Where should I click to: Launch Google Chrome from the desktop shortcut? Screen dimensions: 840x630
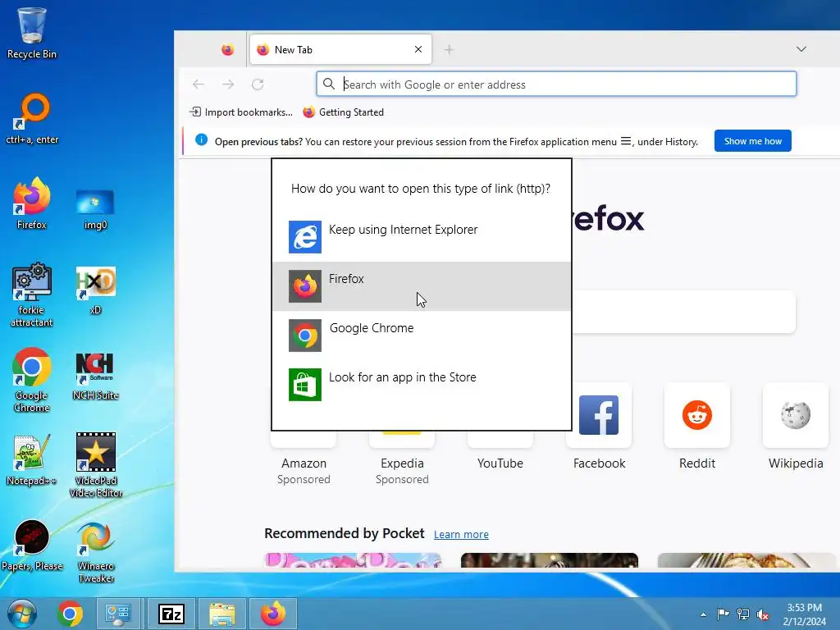pos(32,379)
